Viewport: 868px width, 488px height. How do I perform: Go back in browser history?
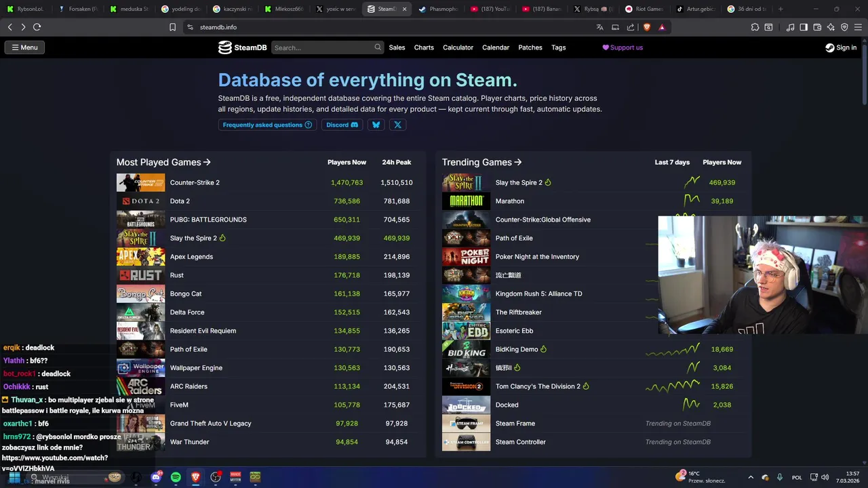click(x=10, y=27)
